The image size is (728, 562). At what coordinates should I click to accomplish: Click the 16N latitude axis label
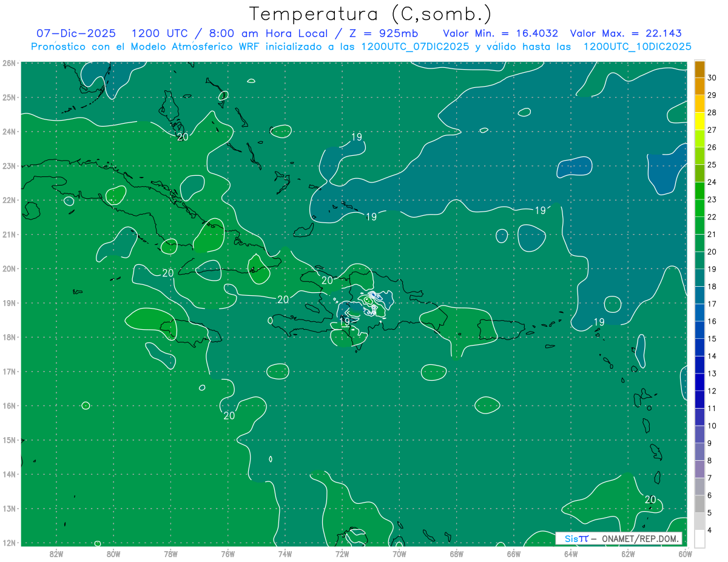pos(8,406)
